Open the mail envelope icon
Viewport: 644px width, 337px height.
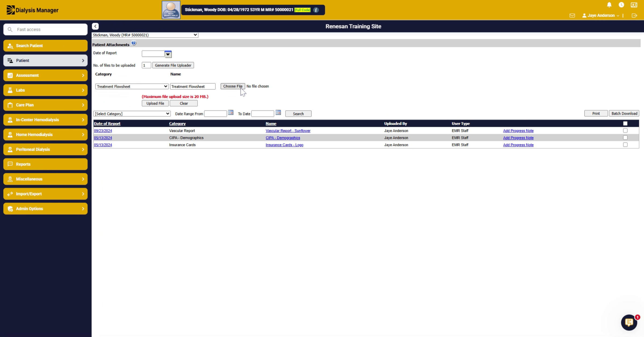(x=572, y=16)
